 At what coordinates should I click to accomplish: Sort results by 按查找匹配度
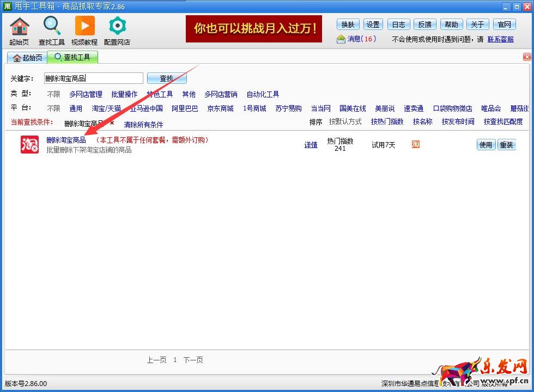[503, 121]
